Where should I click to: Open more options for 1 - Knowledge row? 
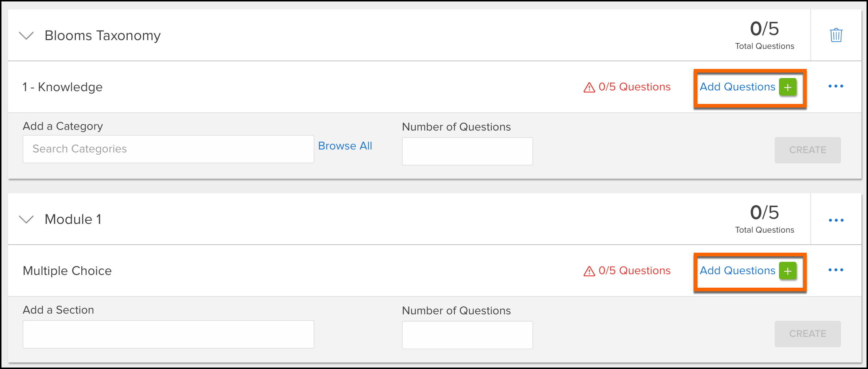tap(836, 86)
